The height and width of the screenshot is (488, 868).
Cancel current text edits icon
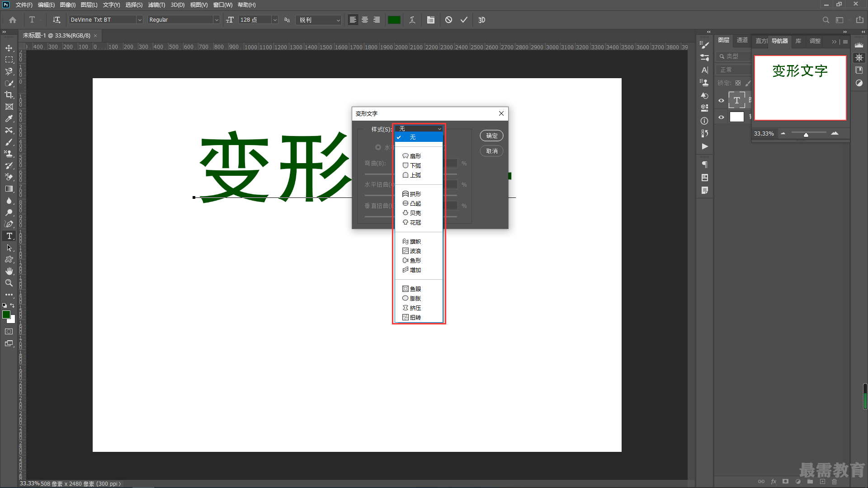[448, 20]
